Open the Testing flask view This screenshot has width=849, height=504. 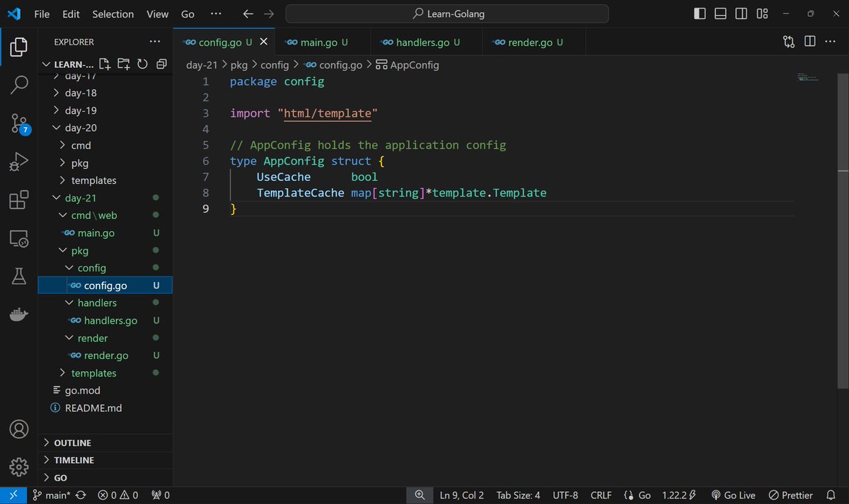tap(19, 276)
